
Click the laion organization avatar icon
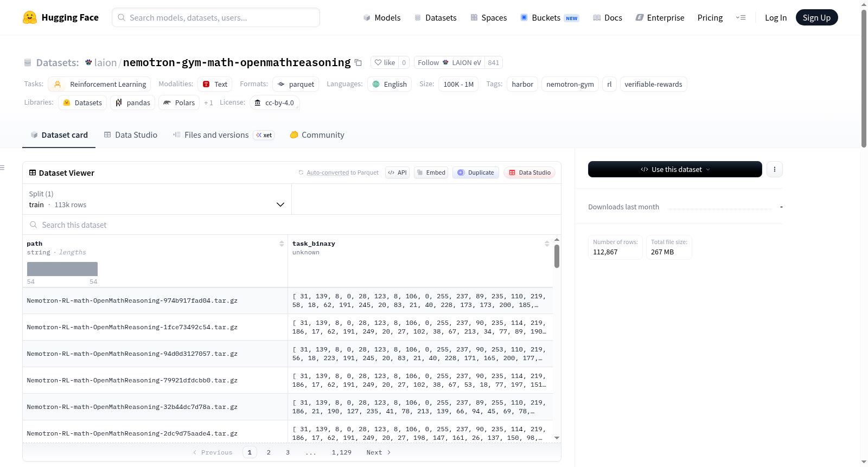[88, 62]
